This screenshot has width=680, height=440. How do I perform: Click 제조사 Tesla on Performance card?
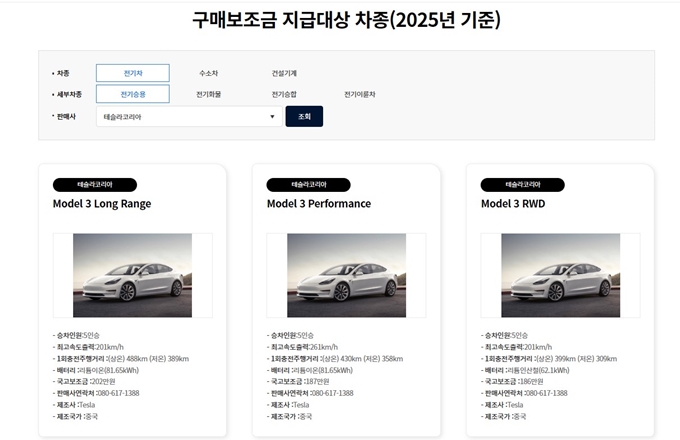[x=288, y=405]
